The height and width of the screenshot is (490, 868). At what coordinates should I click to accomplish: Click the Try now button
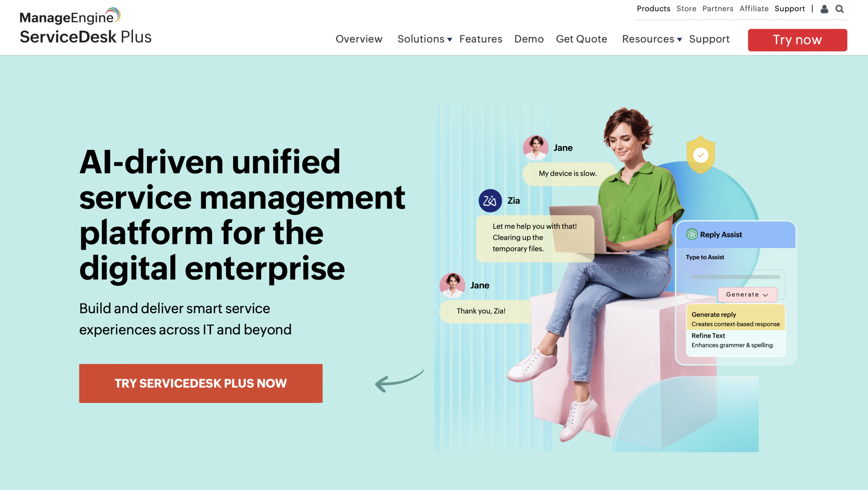(797, 40)
